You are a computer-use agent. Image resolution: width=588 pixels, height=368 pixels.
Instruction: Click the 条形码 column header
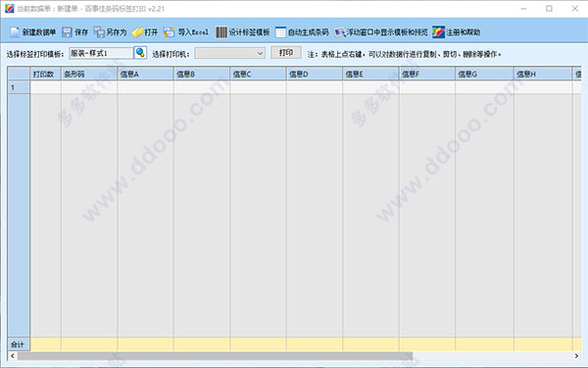point(89,74)
